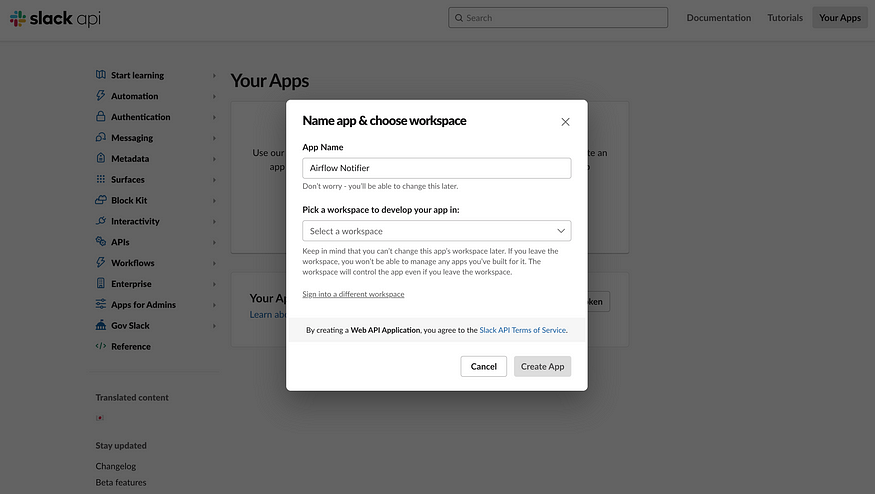Open the Select a workspace dropdown
This screenshot has width=875, height=494.
436,231
